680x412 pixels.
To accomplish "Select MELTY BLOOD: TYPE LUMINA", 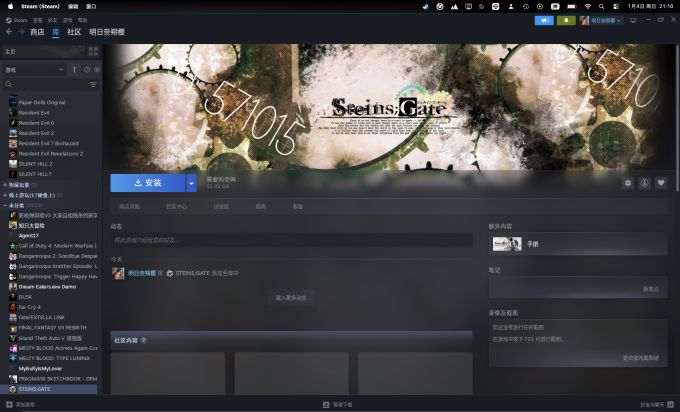I will click(x=54, y=358).
